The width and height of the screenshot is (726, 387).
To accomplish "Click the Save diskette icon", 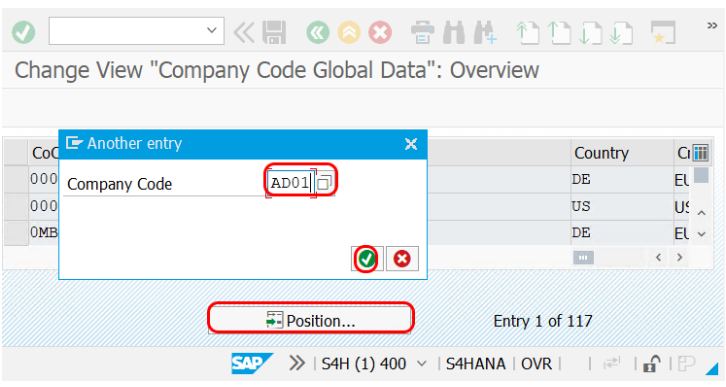I will [x=274, y=32].
